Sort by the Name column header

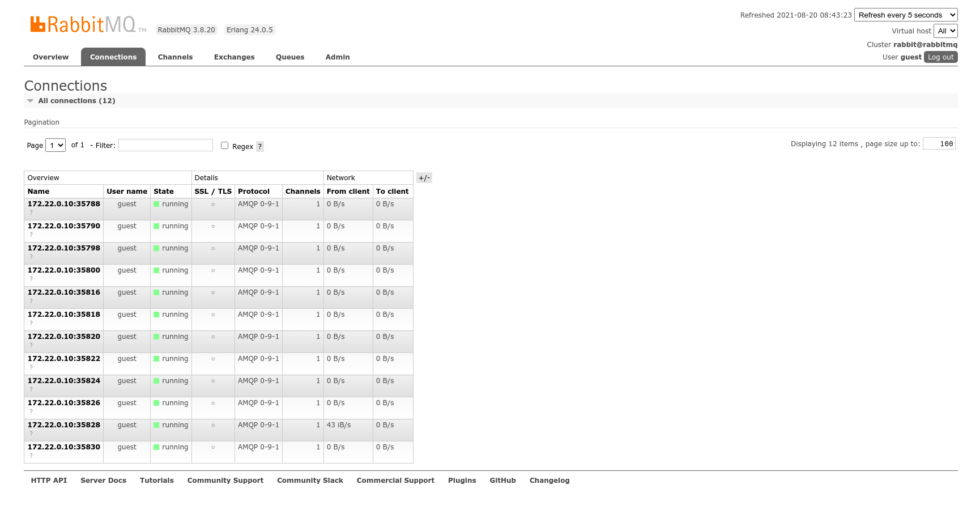coord(39,192)
